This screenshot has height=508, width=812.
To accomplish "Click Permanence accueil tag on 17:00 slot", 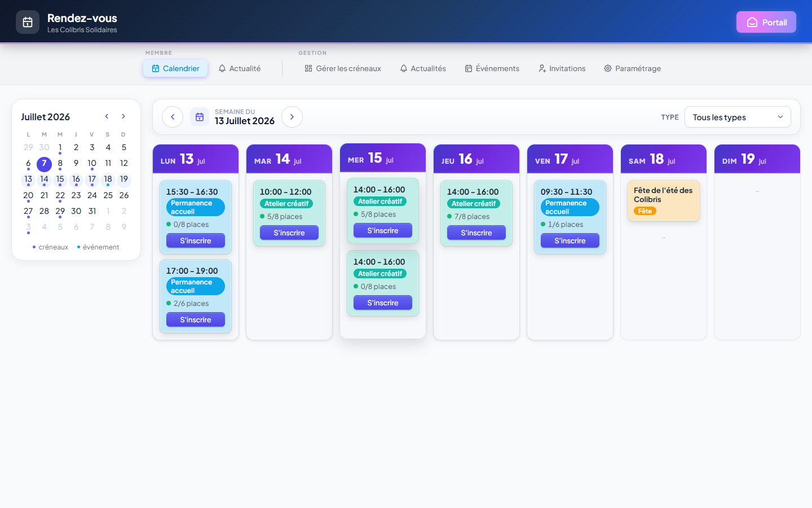I will [196, 286].
